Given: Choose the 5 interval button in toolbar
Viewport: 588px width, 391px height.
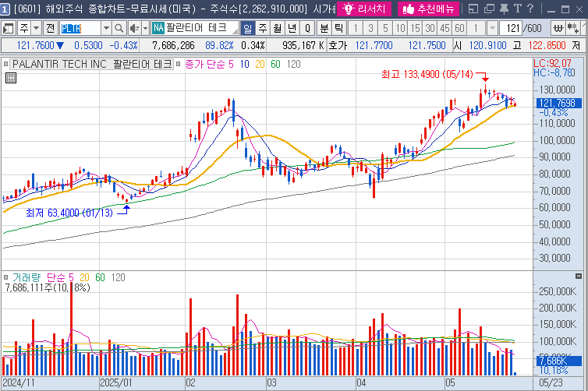Looking at the screenshot, I should coord(385,28).
